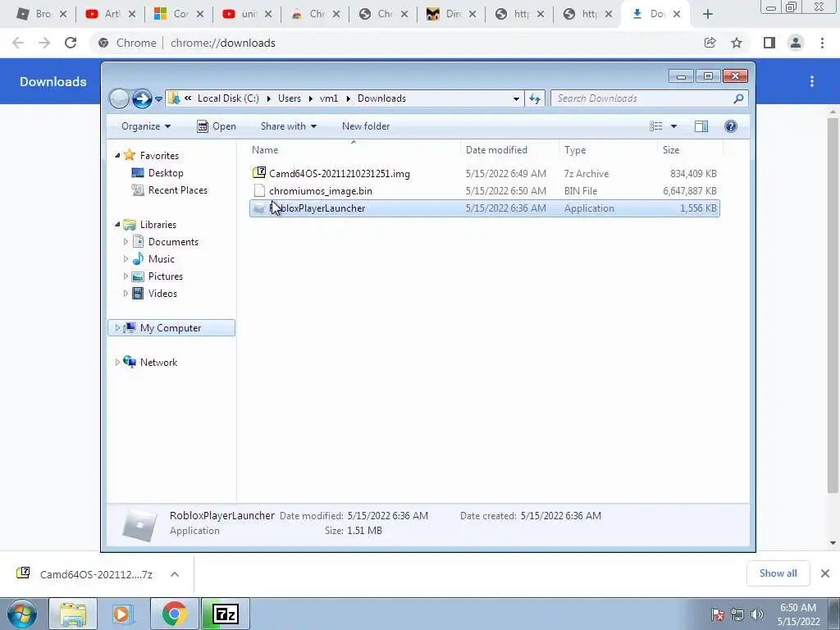Open Desktop in Favorites
Viewport: 840px width, 630px height.
pyautogui.click(x=166, y=173)
